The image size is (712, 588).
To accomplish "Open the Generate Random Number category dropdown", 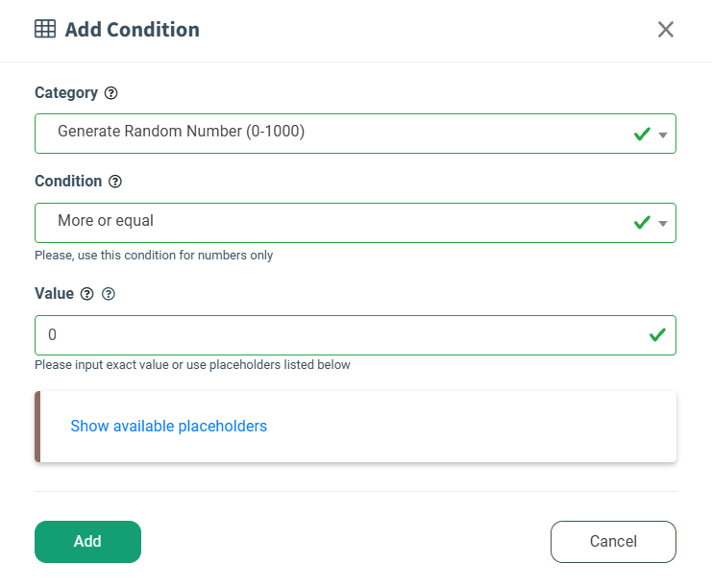I will point(327,134).
